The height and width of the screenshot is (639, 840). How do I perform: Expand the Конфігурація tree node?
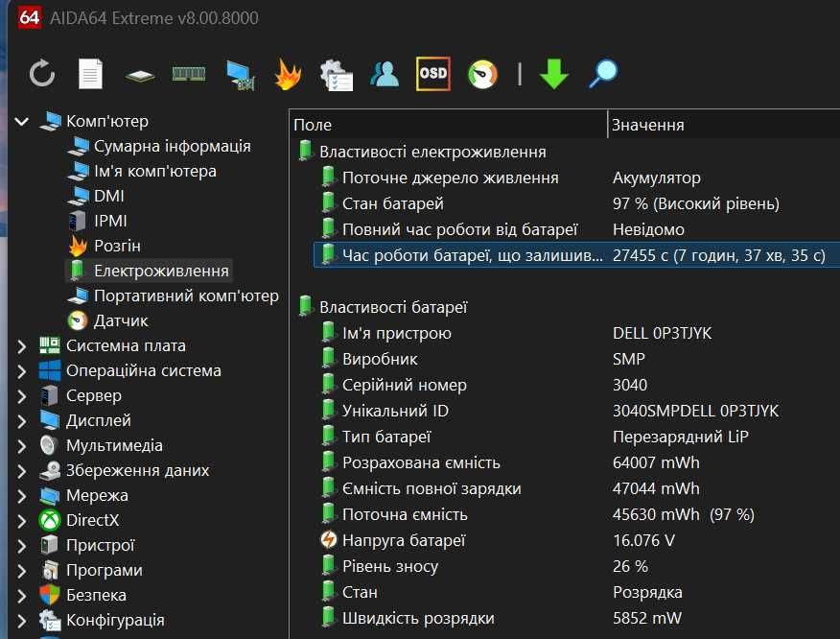coord(21,620)
